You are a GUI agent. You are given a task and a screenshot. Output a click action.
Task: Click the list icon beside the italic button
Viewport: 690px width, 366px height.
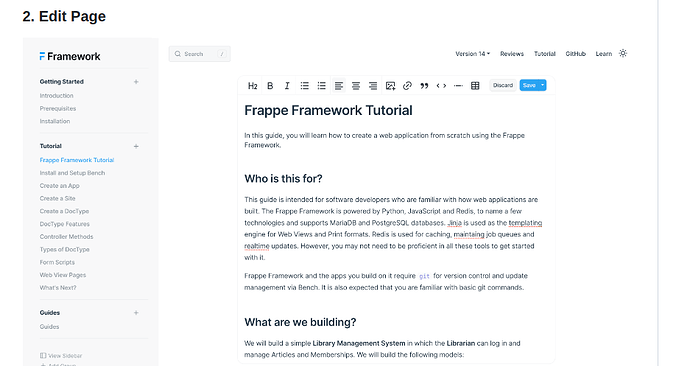(x=305, y=86)
